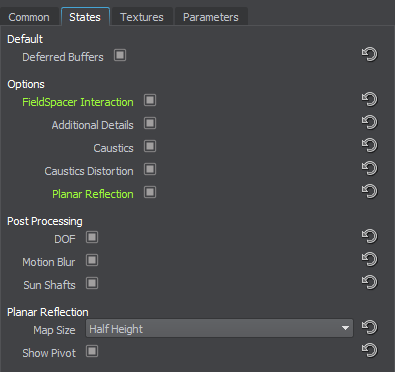Open the Common tab
Image resolution: width=395 pixels, height=372 pixels.
(29, 17)
